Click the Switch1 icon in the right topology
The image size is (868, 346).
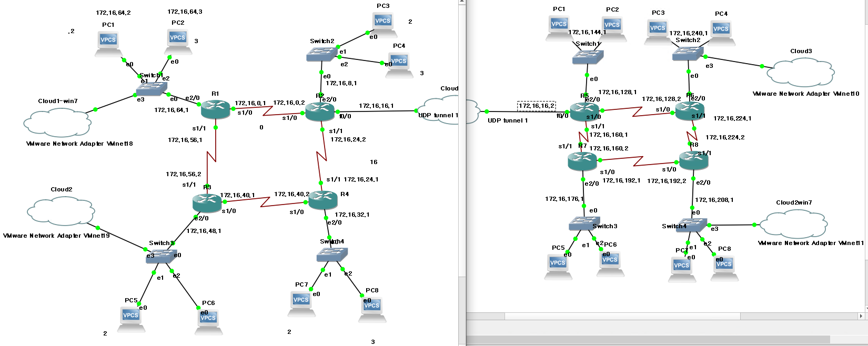588,57
